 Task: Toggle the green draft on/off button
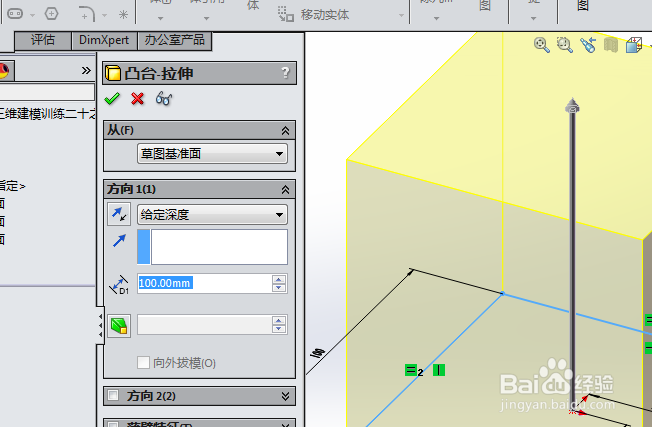(119, 326)
